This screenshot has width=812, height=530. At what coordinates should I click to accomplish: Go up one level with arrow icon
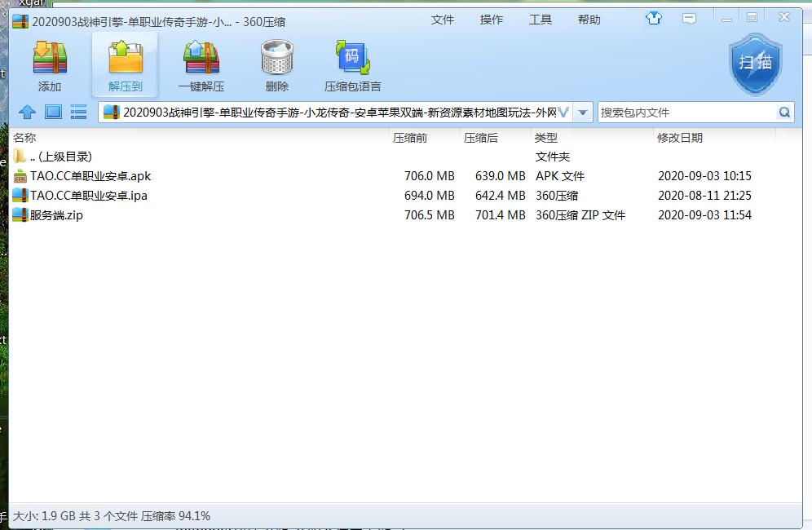pos(28,113)
